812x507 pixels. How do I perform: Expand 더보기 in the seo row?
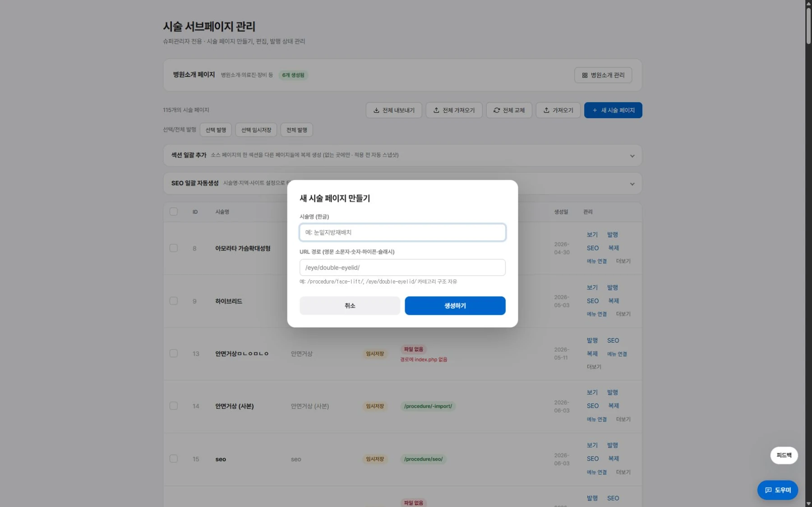623,472
